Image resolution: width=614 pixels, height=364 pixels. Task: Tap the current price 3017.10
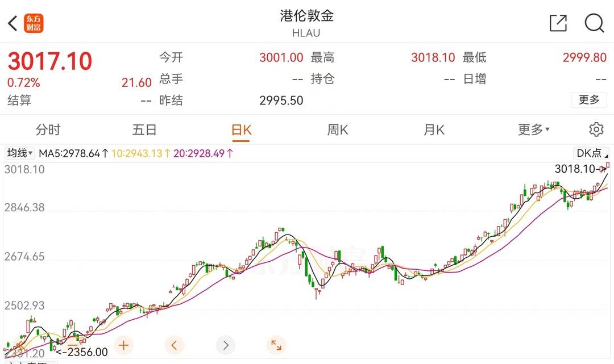[50, 61]
